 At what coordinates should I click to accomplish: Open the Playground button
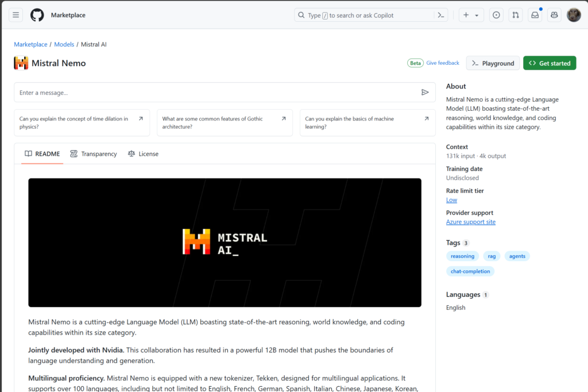coord(493,63)
